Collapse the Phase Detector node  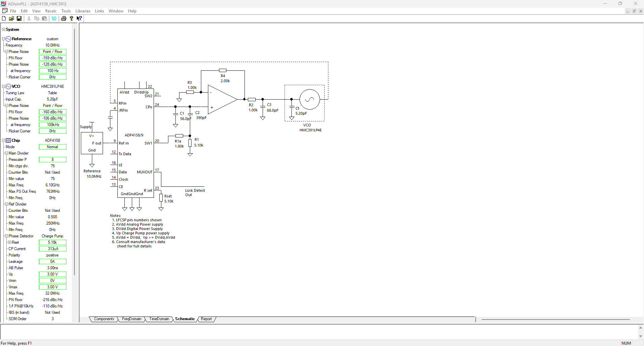[x=6, y=236]
